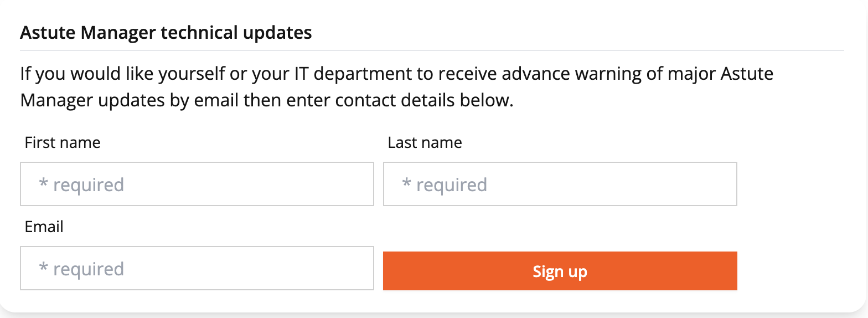Click the "Astute Manager technical updates" heading
868x318 pixels.
[x=166, y=33]
